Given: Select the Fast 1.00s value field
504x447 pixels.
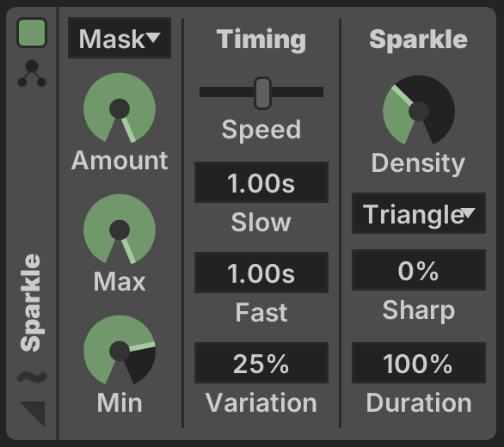Looking at the screenshot, I should click(x=261, y=272).
